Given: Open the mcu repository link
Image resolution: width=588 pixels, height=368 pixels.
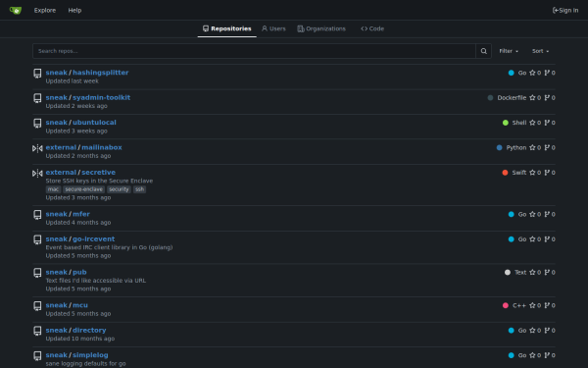Looking at the screenshot, I should tap(80, 305).
